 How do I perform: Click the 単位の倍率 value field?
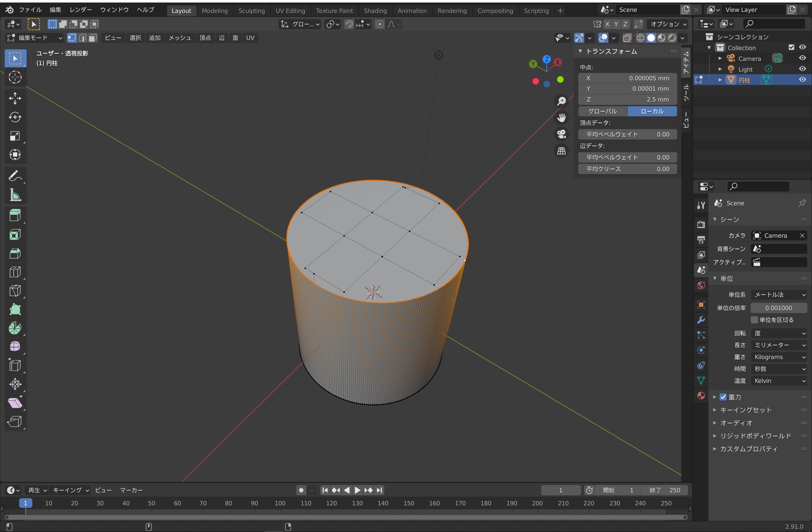tap(778, 308)
